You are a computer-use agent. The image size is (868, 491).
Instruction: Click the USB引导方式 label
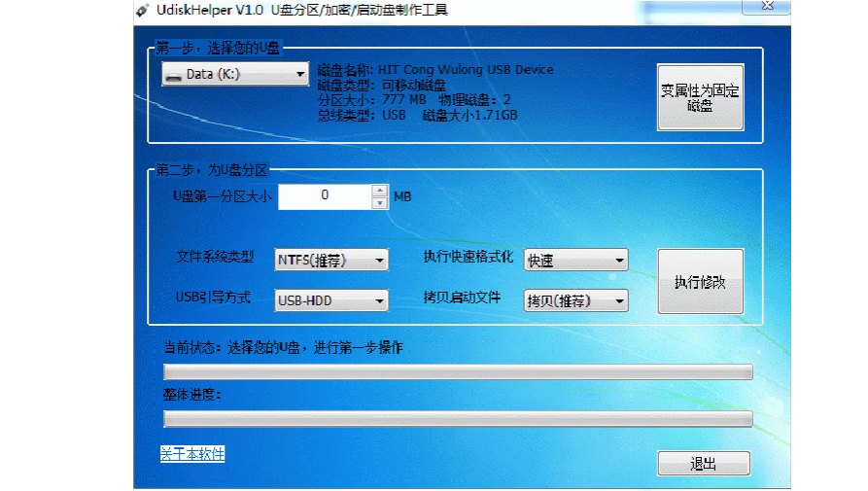(x=213, y=298)
